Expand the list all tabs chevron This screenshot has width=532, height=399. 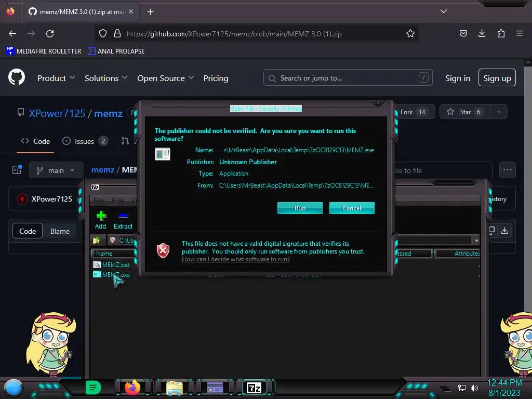point(444,11)
